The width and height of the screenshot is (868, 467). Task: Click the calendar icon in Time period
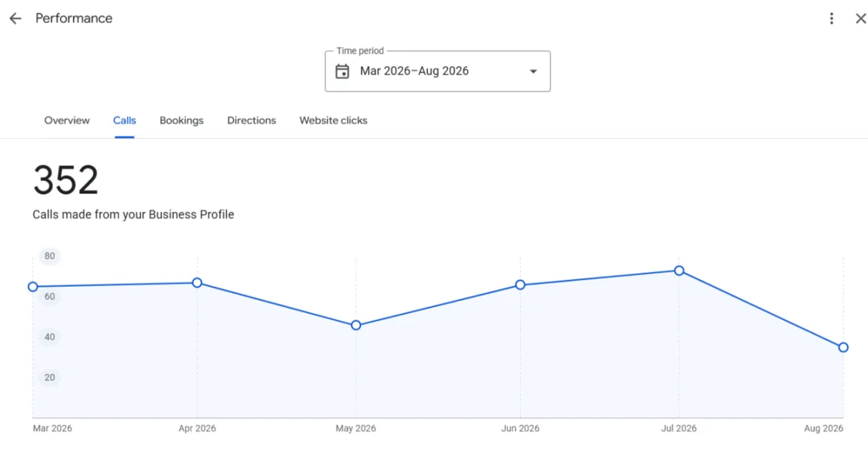coord(342,71)
